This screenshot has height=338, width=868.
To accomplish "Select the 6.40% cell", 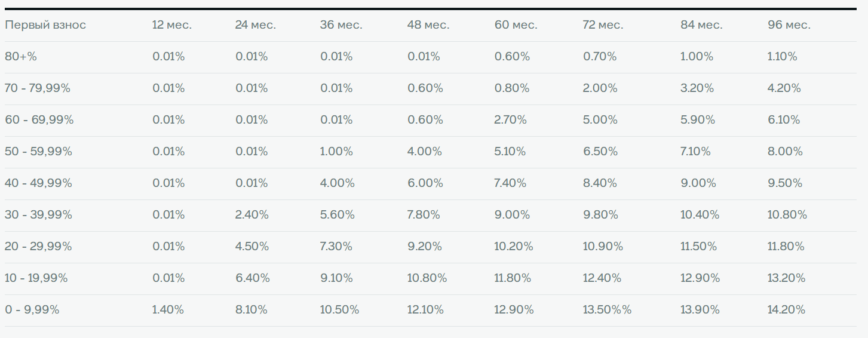I will 253,278.
